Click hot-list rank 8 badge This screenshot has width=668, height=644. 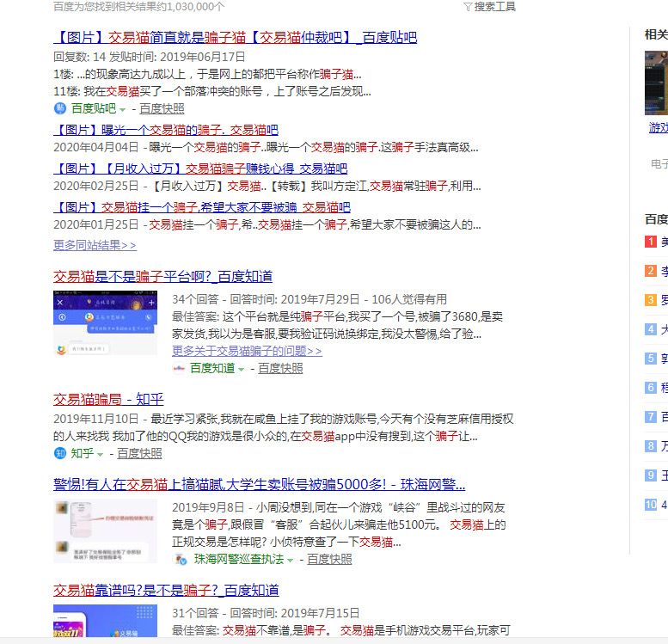tap(651, 446)
